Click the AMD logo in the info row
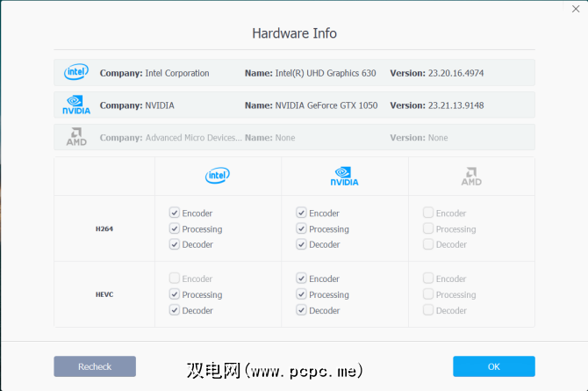 pyautogui.click(x=76, y=137)
